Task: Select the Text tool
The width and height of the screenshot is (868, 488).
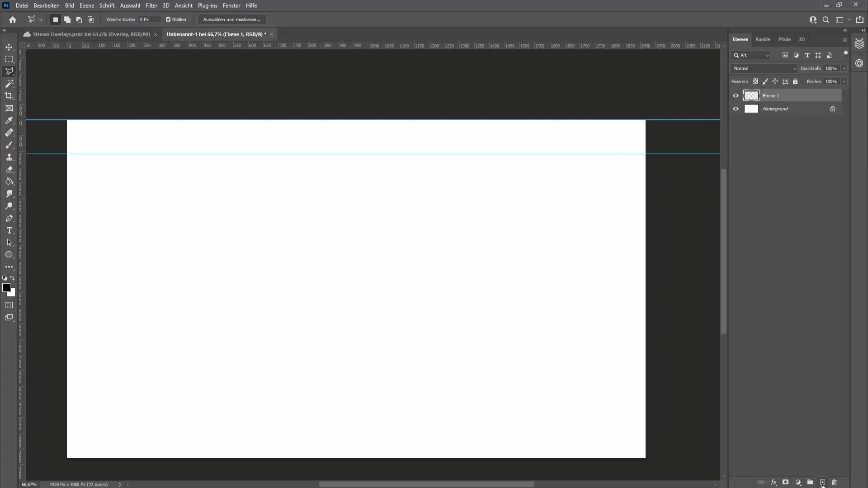Action: pos(9,230)
